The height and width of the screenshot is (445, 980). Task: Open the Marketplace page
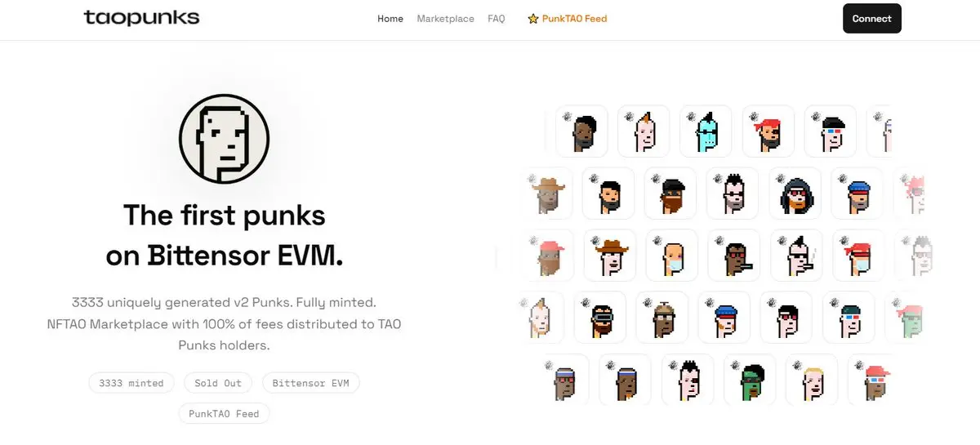coord(445,19)
